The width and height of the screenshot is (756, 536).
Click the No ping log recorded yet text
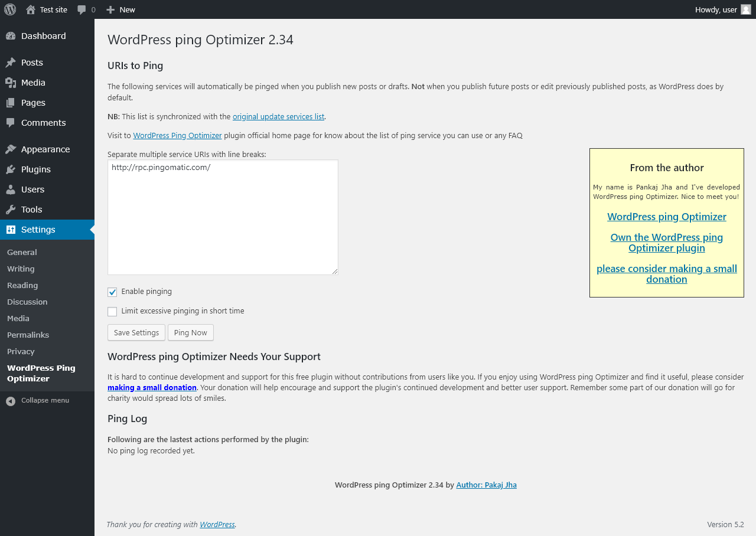[151, 451]
